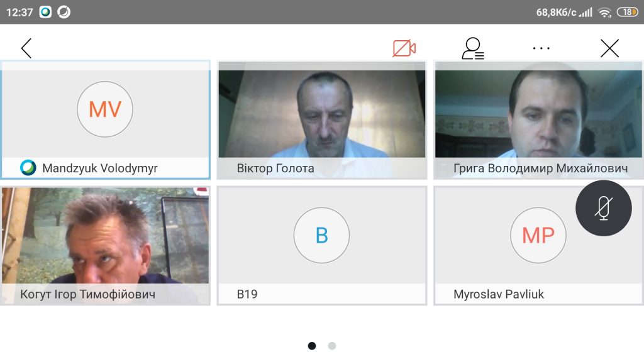Toggle the camera video off icon
The width and height of the screenshot is (644, 362).
404,48
